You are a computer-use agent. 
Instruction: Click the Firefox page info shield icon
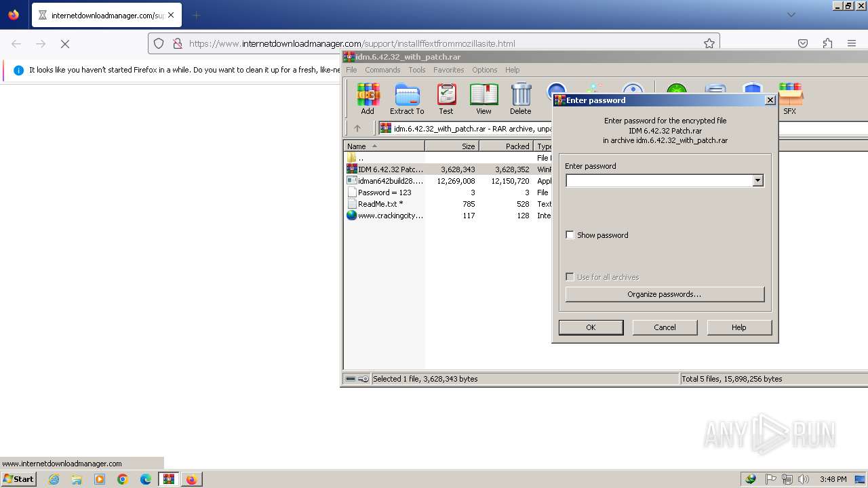tap(159, 43)
